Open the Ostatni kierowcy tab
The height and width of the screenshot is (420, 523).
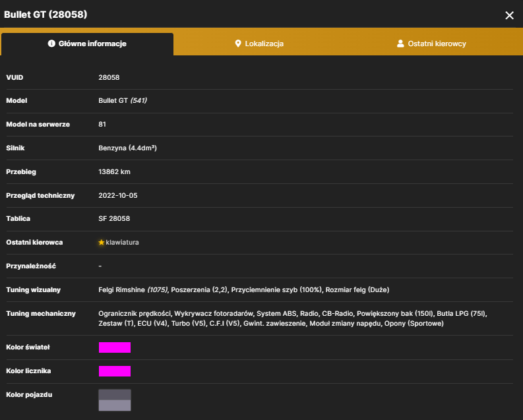(431, 44)
